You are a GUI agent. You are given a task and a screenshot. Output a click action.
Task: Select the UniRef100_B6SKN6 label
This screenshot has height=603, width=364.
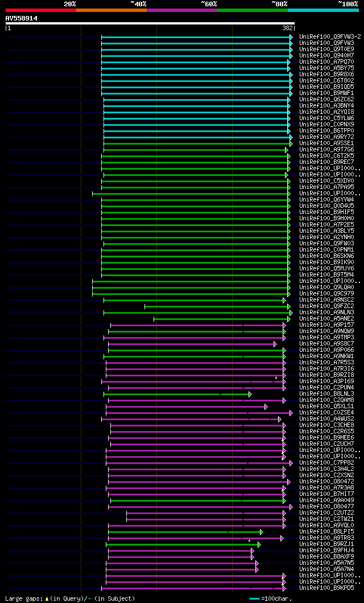pos(327,256)
